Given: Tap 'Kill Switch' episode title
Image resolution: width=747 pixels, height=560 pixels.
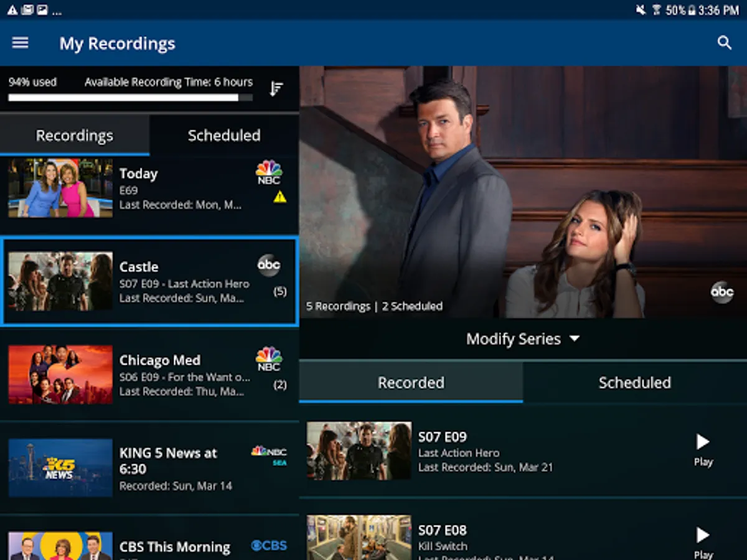Looking at the screenshot, I should pos(443,546).
